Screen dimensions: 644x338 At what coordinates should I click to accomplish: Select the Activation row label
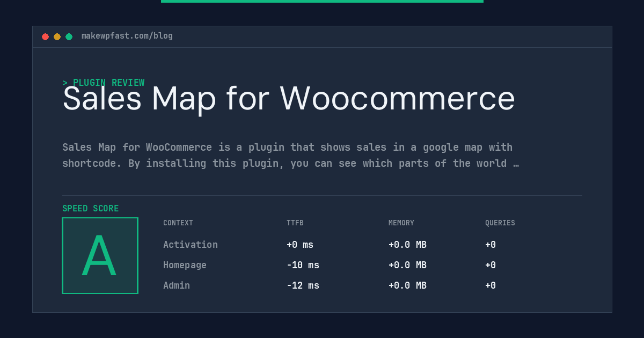pyautogui.click(x=191, y=245)
